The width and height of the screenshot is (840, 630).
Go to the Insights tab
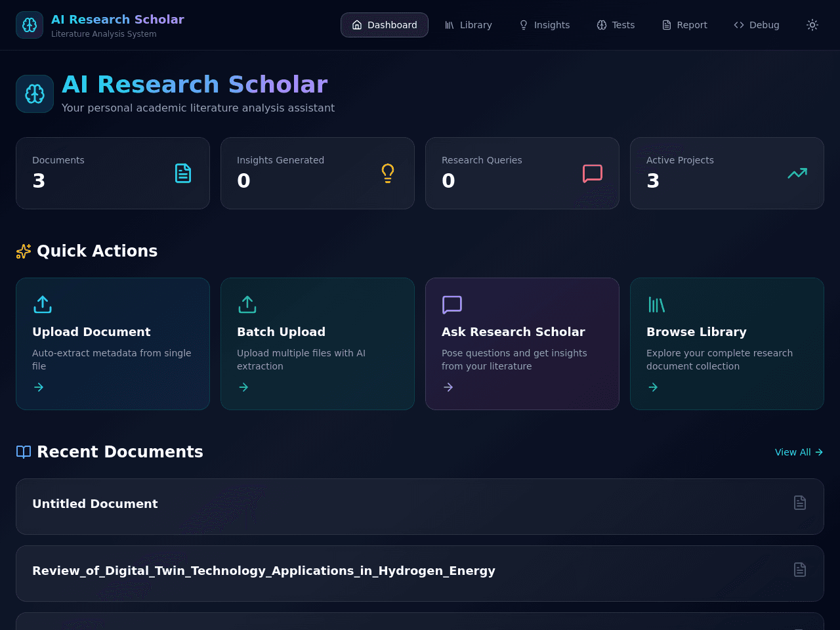(544, 25)
